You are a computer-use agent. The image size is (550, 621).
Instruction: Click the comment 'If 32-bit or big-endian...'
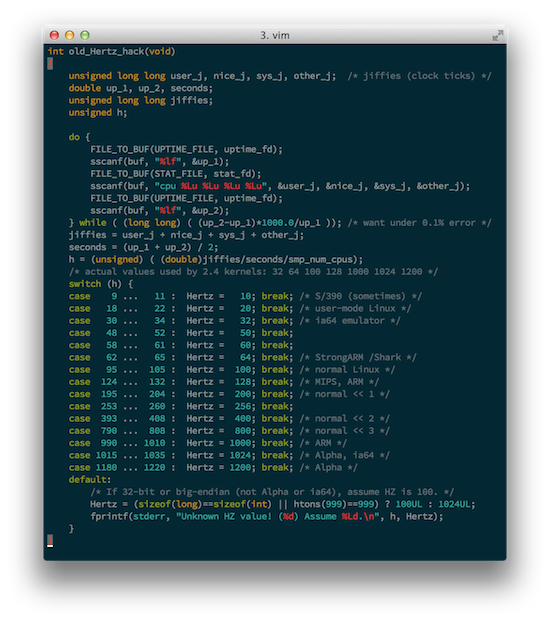(x=272, y=493)
